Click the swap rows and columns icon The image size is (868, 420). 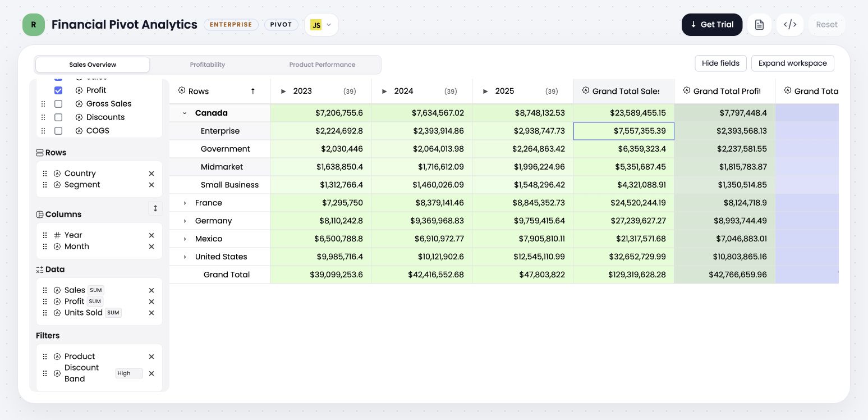(x=155, y=208)
